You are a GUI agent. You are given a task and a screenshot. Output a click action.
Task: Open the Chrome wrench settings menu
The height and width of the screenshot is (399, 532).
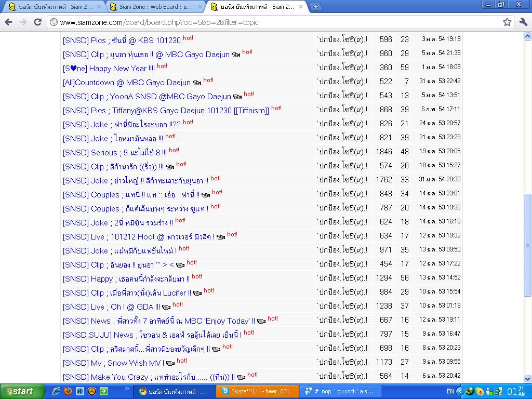tap(523, 22)
